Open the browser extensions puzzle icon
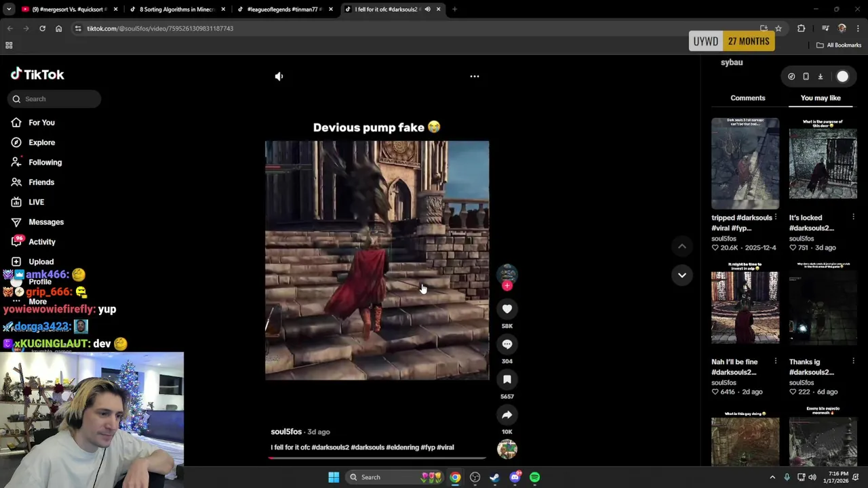This screenshot has height=488, width=868. tap(802, 28)
